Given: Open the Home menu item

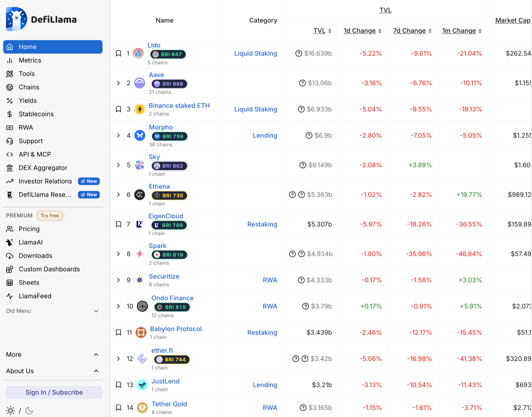Looking at the screenshot, I should (53, 47).
